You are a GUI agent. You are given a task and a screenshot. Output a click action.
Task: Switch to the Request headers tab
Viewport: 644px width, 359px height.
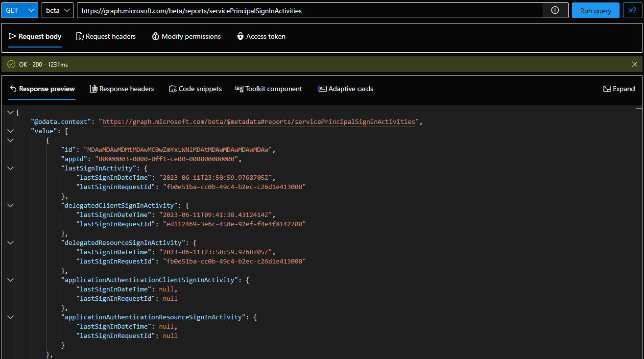106,36
